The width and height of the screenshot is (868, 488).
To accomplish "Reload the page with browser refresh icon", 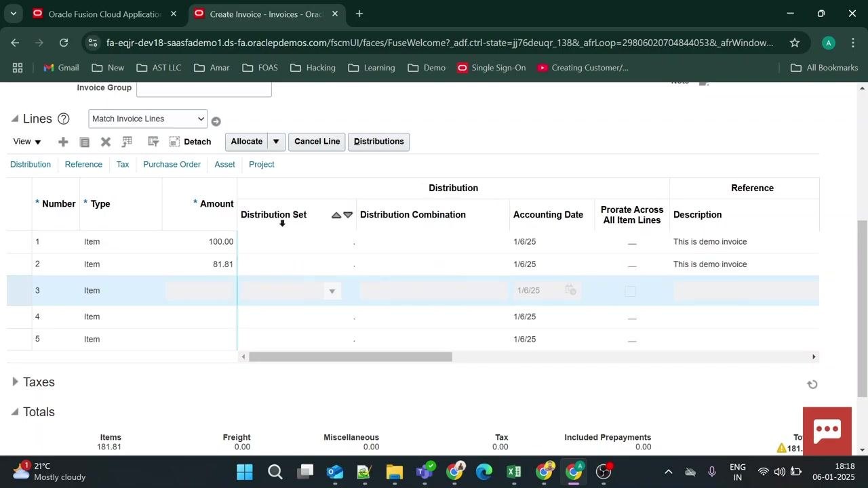I will click(x=64, y=43).
